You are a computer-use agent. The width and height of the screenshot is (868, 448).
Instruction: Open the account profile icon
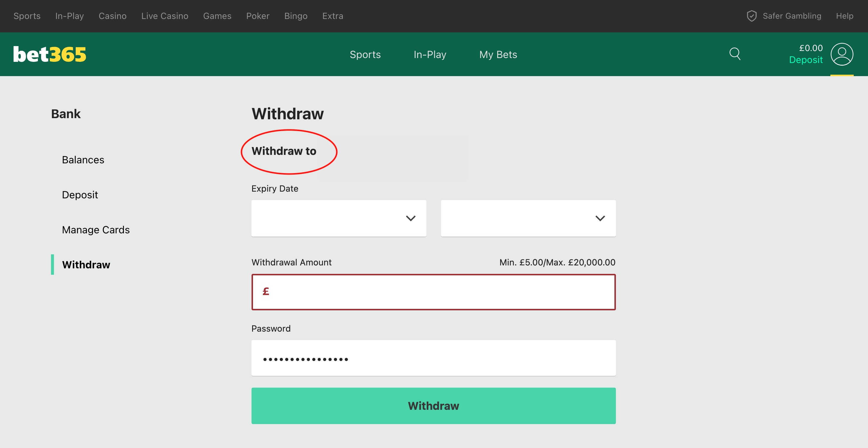point(842,54)
